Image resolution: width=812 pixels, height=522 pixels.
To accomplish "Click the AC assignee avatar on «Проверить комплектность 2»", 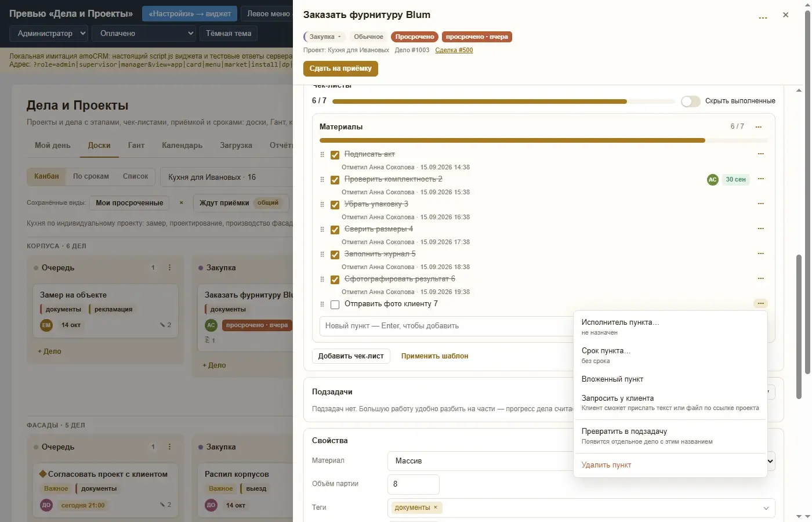I will coord(713,180).
